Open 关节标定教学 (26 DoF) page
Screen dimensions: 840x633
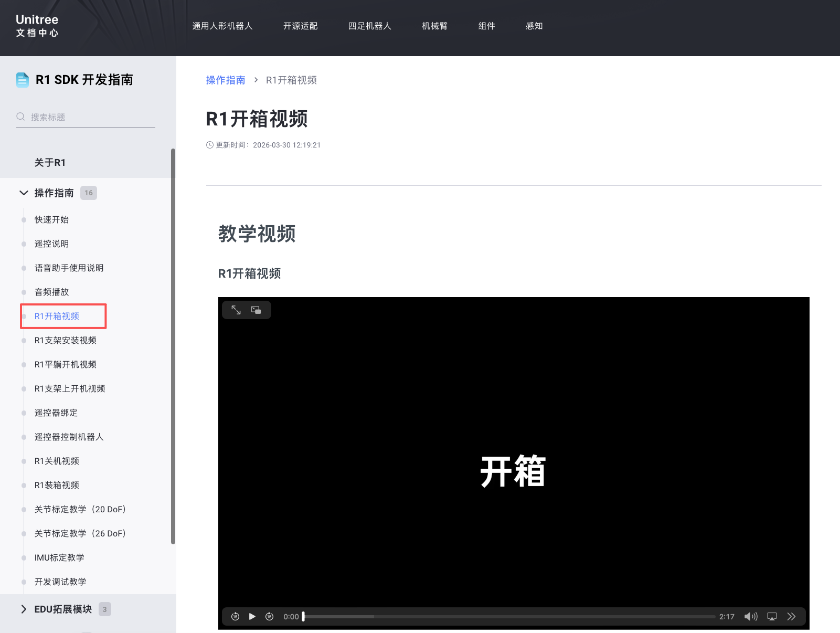[80, 533]
